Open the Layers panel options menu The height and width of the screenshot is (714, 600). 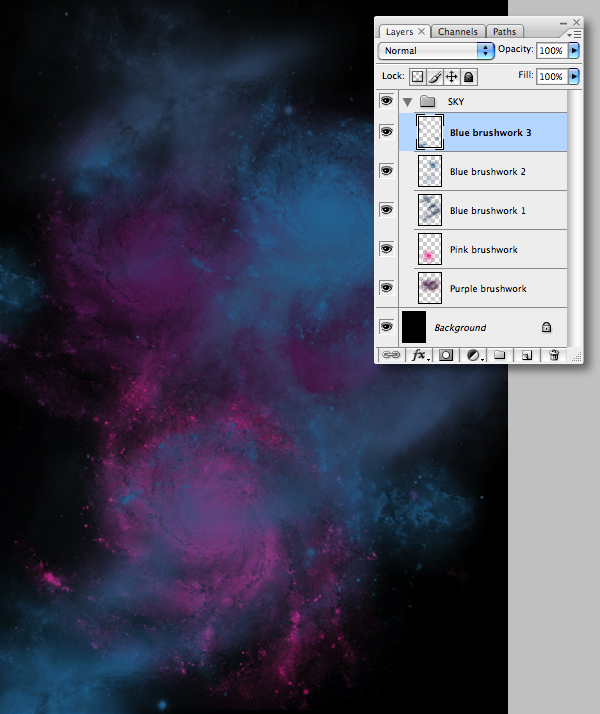pyautogui.click(x=575, y=34)
